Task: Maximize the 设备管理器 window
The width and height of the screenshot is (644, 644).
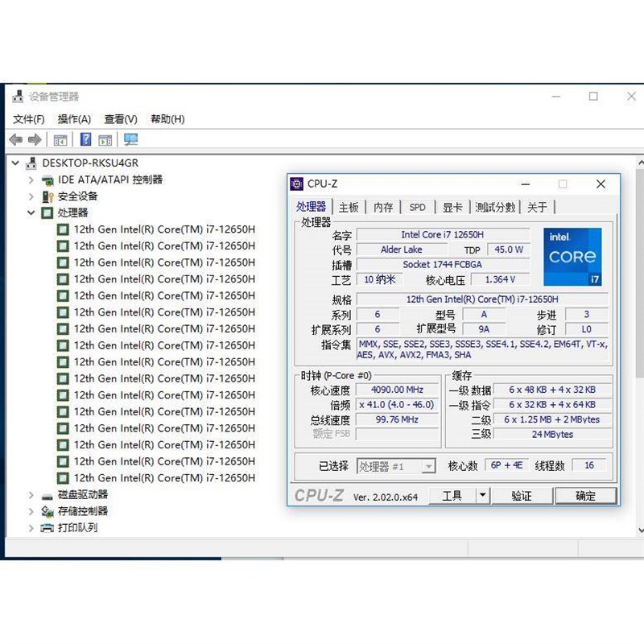Action: [593, 96]
